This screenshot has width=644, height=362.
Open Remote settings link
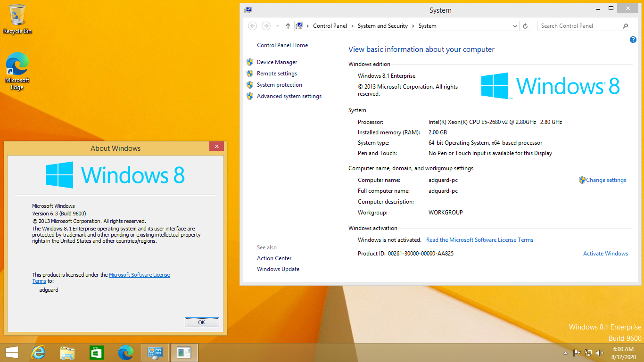coord(277,74)
